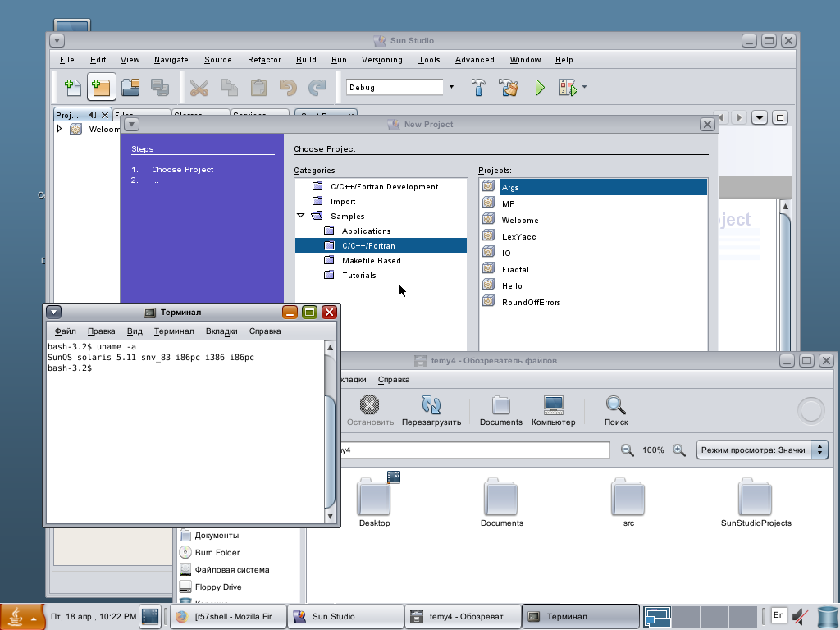
Task: Click the Build Main Project hammer icon
Action: (478, 87)
